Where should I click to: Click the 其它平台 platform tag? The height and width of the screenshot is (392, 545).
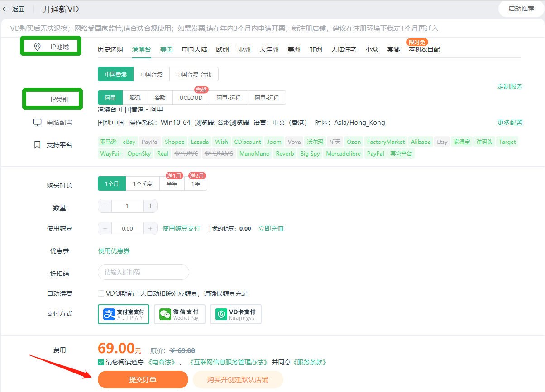[x=401, y=153]
